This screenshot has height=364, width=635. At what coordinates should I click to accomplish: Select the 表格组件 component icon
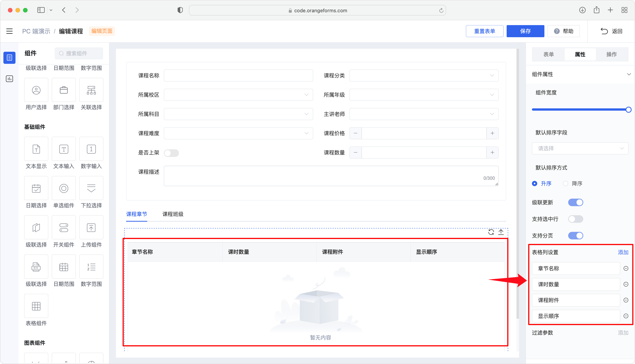pyautogui.click(x=36, y=306)
